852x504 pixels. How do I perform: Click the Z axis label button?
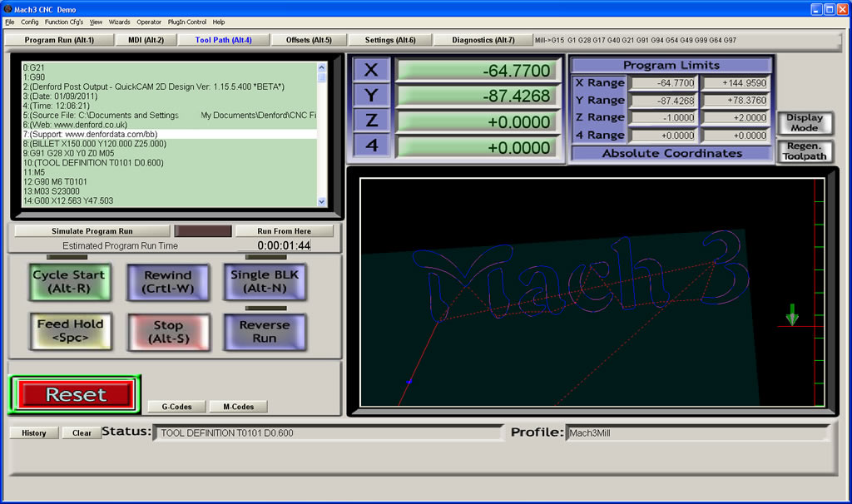click(371, 121)
